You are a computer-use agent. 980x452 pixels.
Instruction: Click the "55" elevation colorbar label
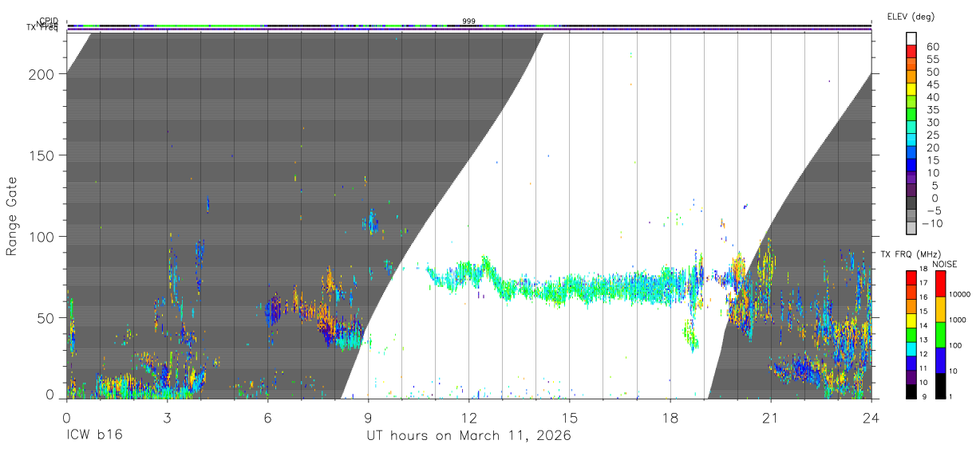coord(932,60)
